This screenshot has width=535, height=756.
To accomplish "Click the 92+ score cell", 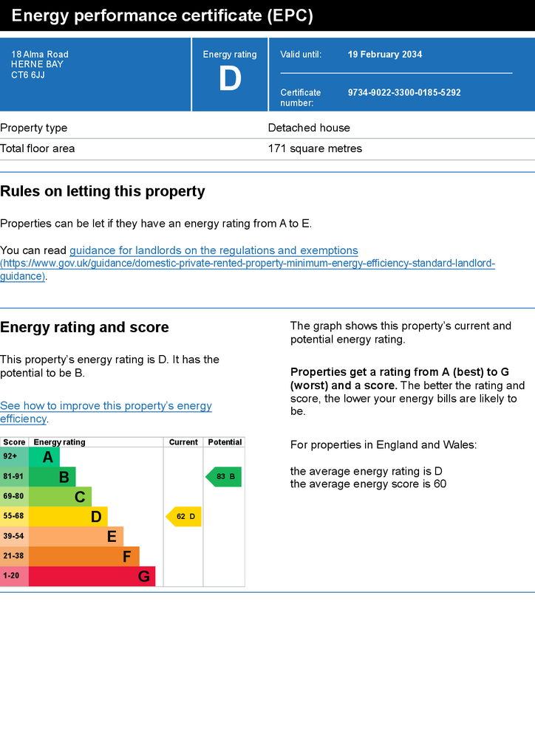I will 15,456.
